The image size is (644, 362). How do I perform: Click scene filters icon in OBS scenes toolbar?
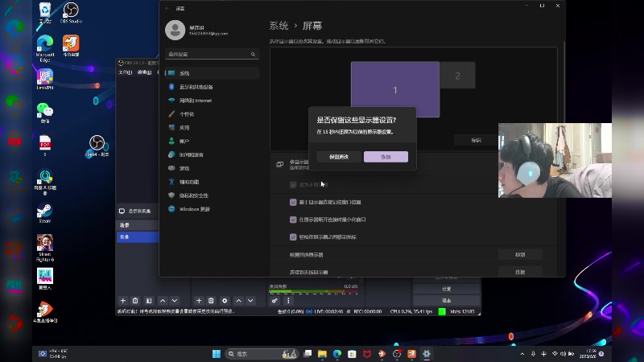coord(149,301)
